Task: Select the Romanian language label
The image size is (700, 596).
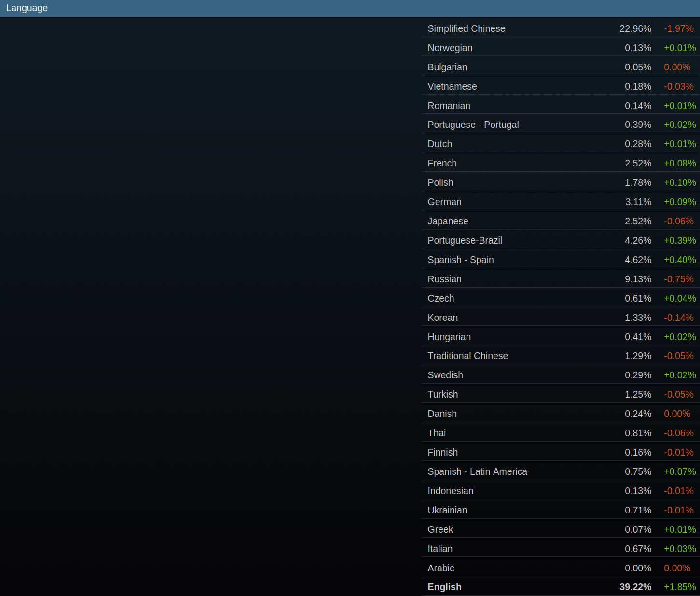Action: [x=449, y=106]
